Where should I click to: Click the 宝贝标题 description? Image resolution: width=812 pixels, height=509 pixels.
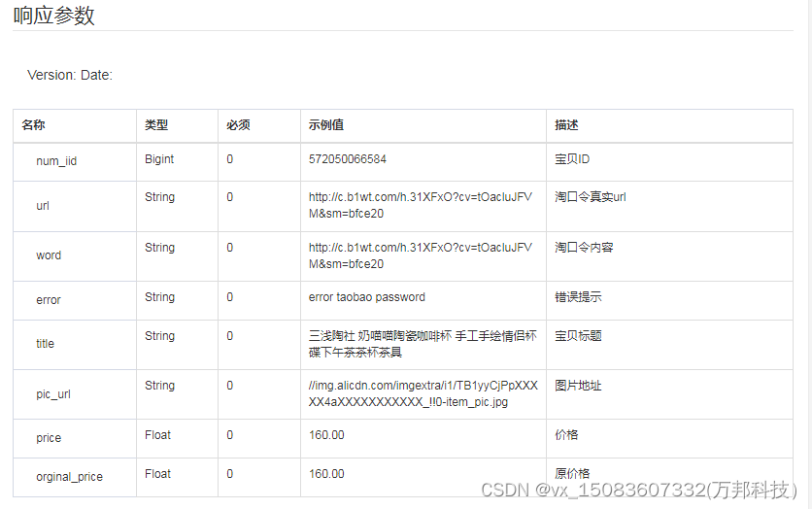click(579, 336)
